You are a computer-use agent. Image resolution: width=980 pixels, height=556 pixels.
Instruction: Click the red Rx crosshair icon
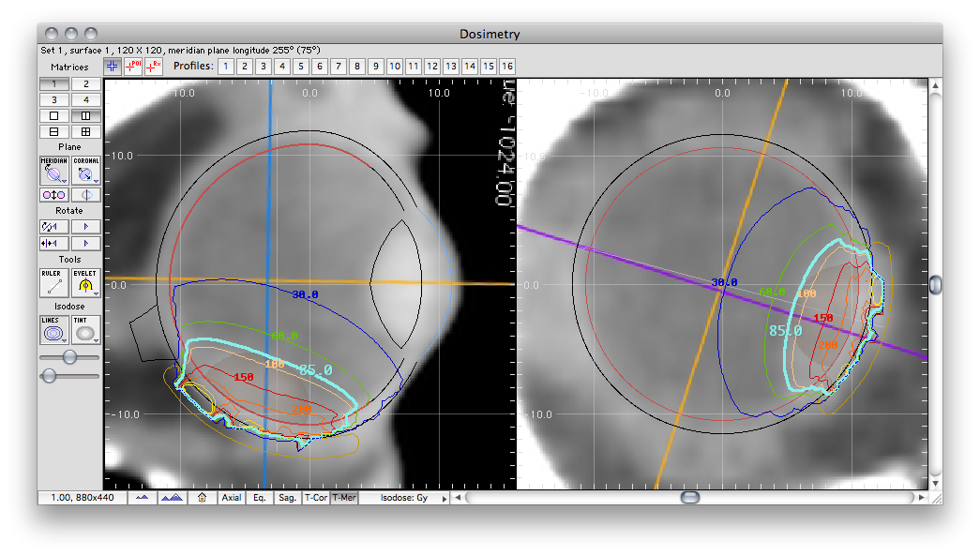[153, 67]
